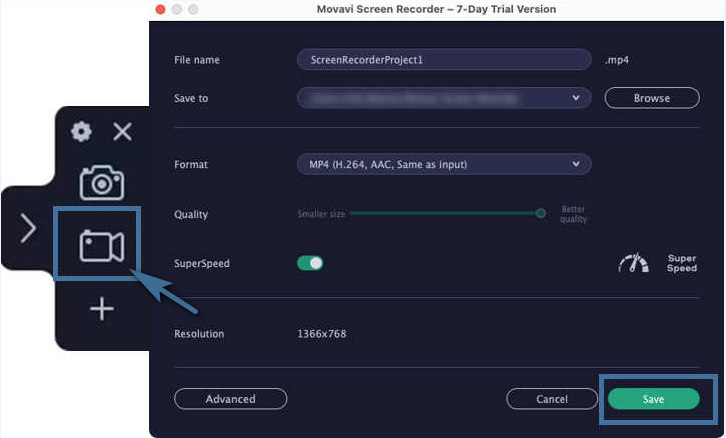Select the screenshot camera icon
This screenshot has height=438, width=726.
tap(102, 183)
